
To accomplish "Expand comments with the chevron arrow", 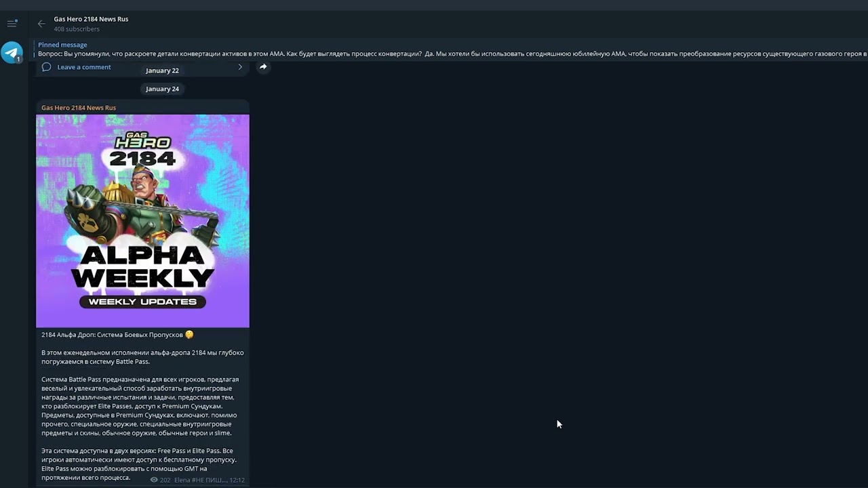I will tap(239, 67).
